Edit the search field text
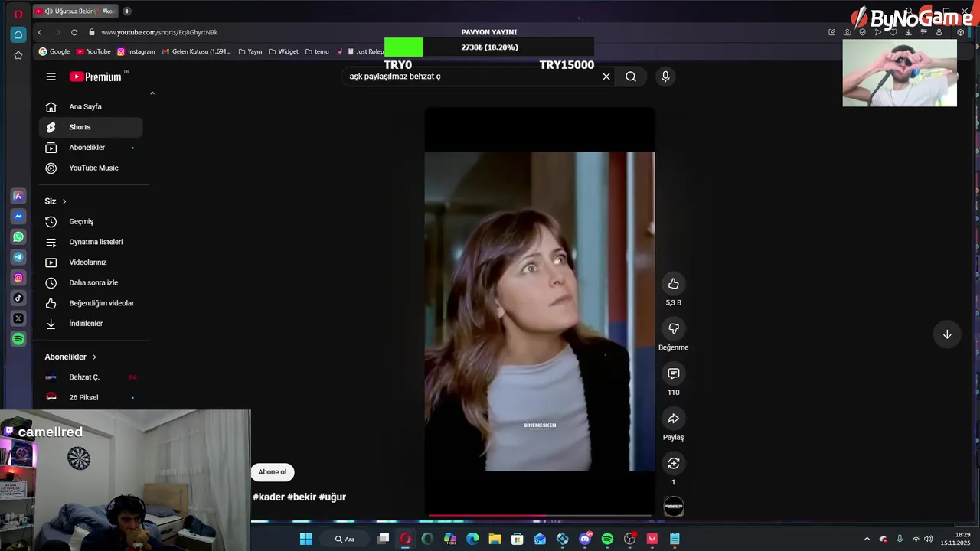The height and width of the screenshot is (551, 980). (x=471, y=77)
